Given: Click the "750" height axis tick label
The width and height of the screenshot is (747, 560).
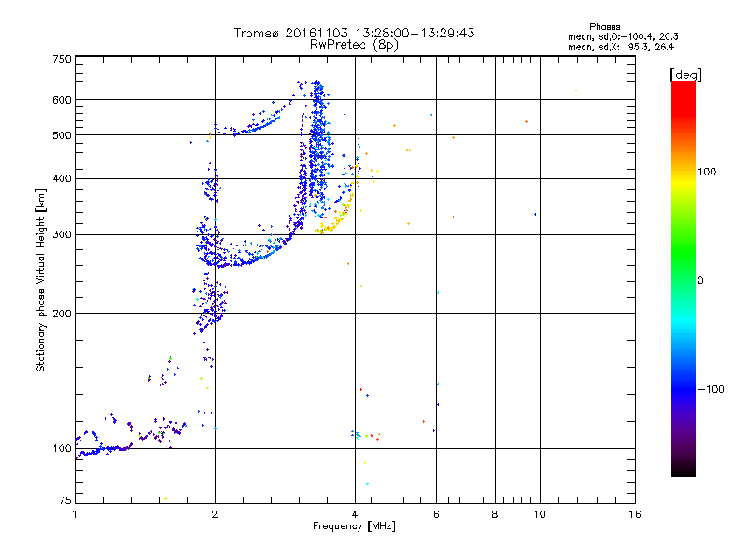Looking at the screenshot, I should [62, 59].
